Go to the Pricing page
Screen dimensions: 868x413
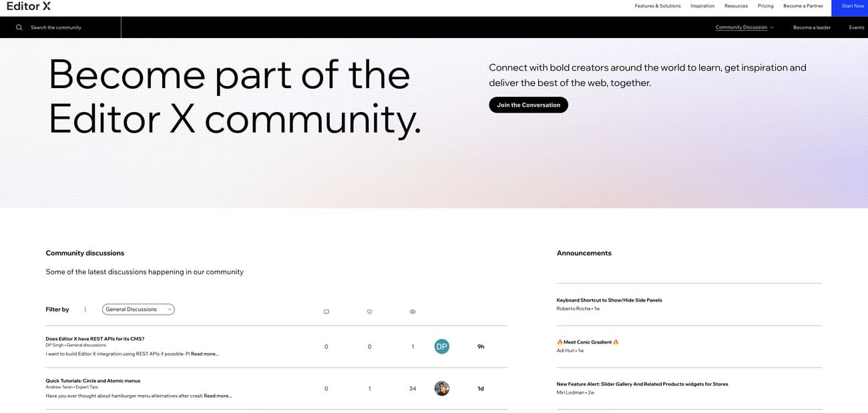[765, 6]
